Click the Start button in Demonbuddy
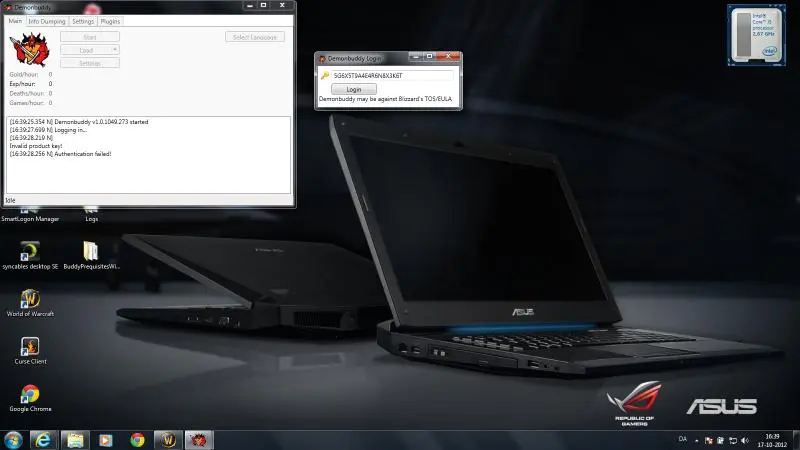The width and height of the screenshot is (800, 450). point(90,37)
